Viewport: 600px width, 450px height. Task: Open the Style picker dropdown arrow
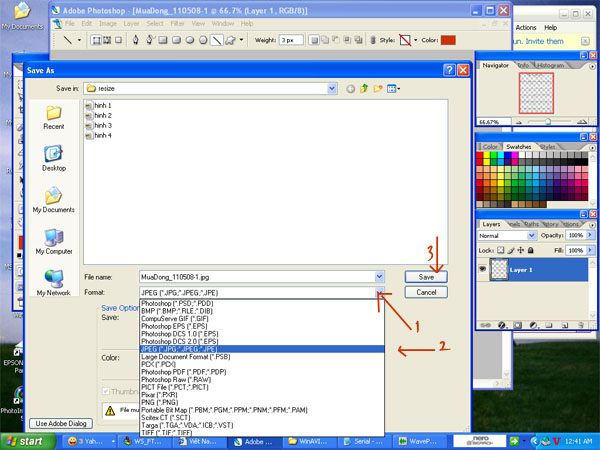point(416,40)
